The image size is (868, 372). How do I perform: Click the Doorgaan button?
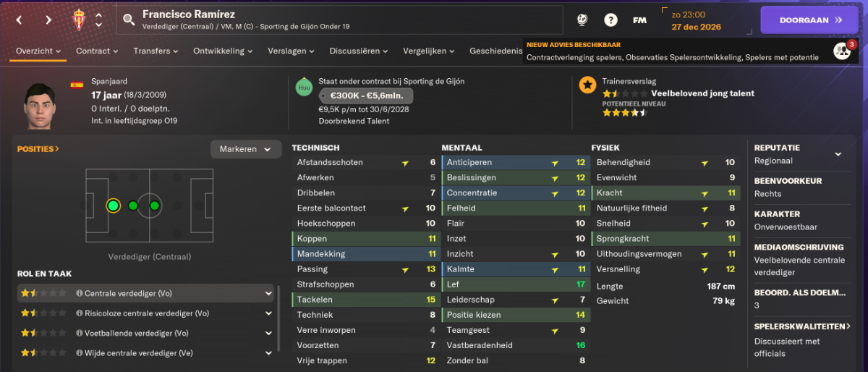(810, 20)
